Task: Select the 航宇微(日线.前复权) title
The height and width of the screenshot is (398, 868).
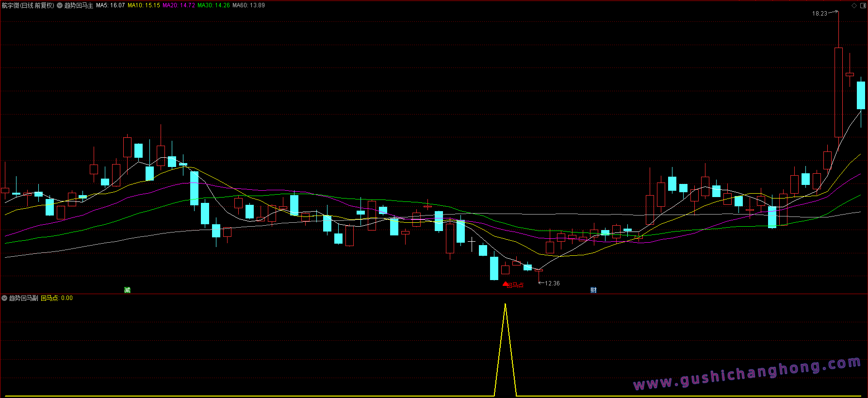Action: pos(28,5)
